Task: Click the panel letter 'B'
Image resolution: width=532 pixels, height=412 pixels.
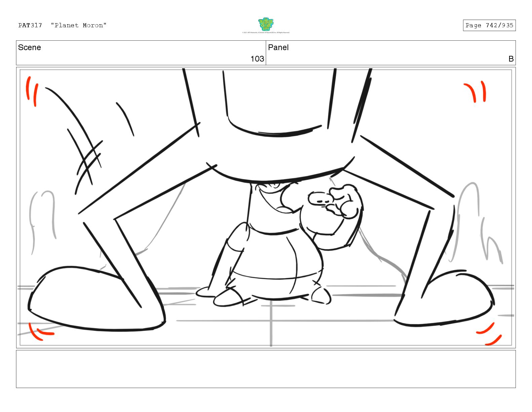Action: pyautogui.click(x=511, y=59)
